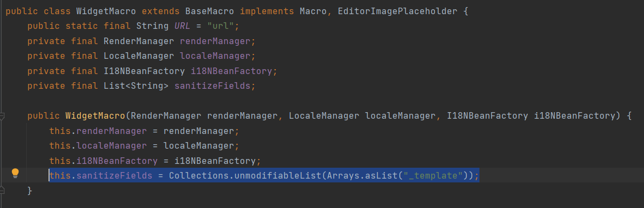Click this.sanitizeFields in the highlighted line
The width and height of the screenshot is (644, 208).
pos(101,175)
